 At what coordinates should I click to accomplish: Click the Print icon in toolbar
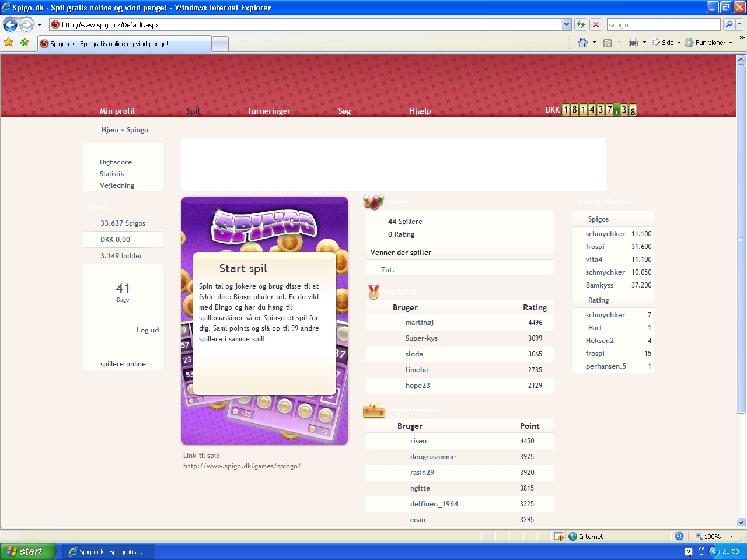[x=633, y=43]
